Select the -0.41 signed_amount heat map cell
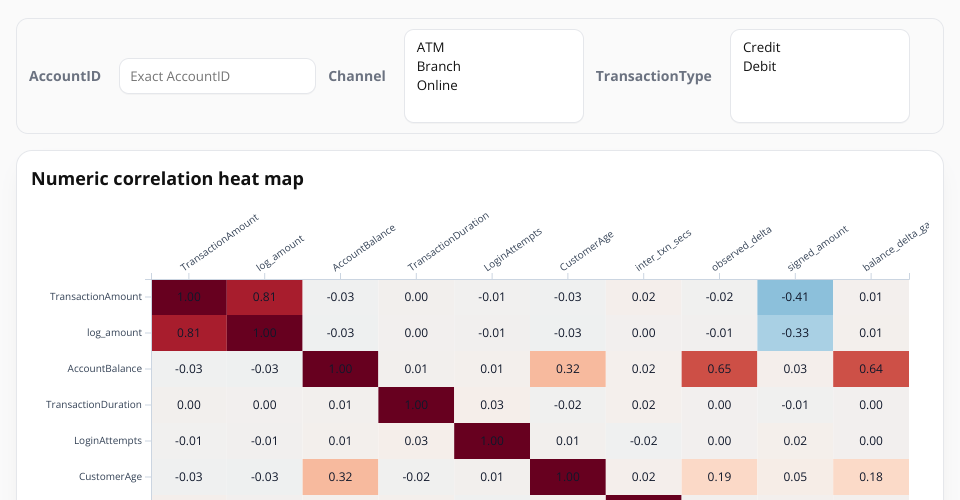The height and width of the screenshot is (500, 960). (x=795, y=297)
